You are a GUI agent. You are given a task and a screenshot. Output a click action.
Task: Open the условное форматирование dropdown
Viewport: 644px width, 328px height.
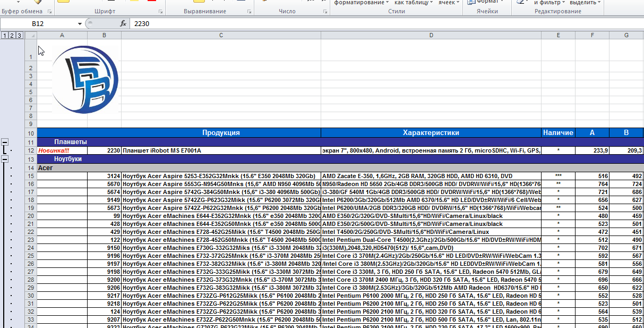tap(360, 3)
